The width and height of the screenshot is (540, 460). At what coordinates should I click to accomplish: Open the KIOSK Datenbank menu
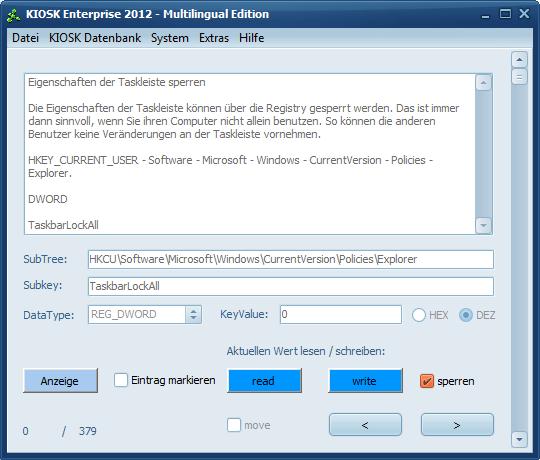coord(95,38)
